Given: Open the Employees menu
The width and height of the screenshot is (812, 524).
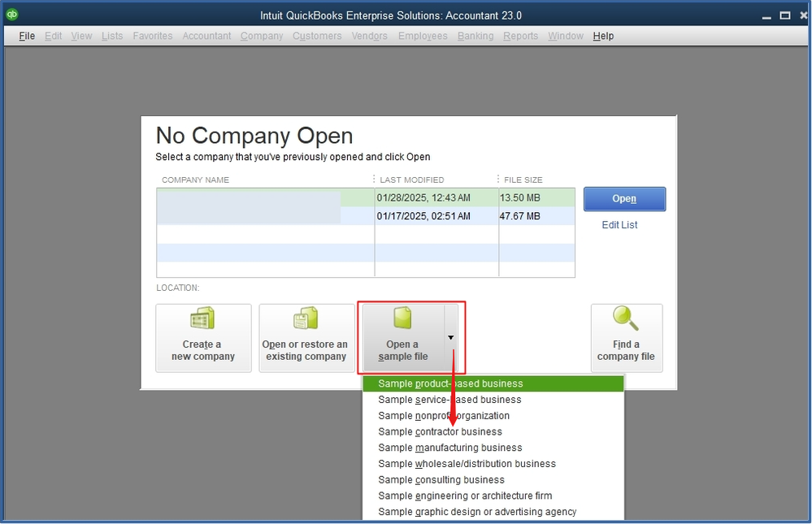Looking at the screenshot, I should (x=423, y=36).
